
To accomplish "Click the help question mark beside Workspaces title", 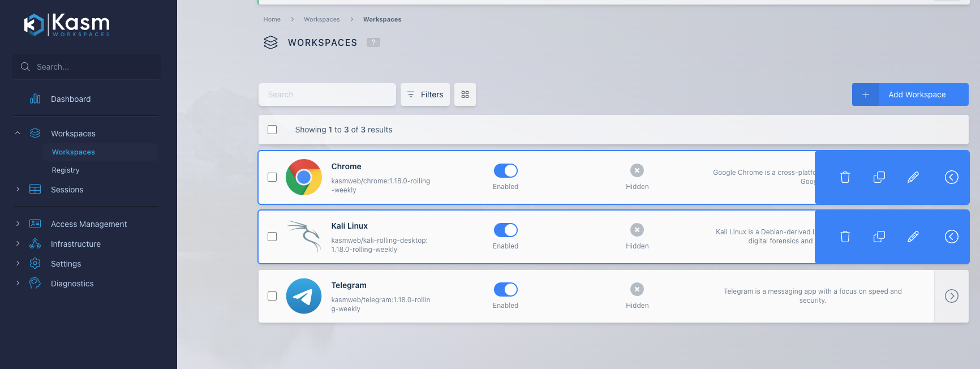I will click(x=373, y=42).
